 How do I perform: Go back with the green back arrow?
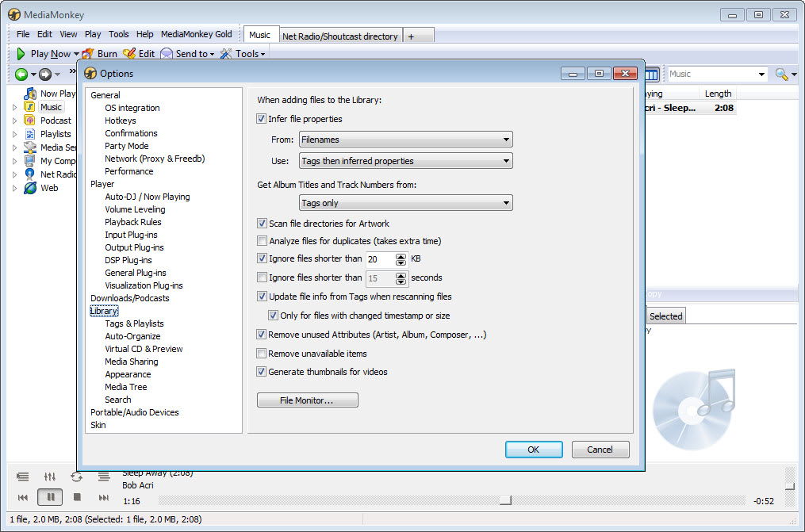21,75
